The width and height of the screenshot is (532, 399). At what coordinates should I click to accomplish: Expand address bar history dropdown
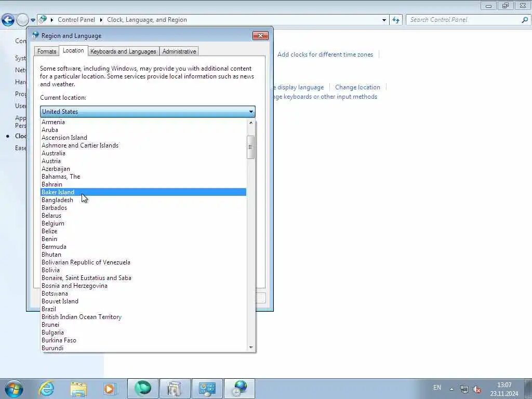click(384, 20)
